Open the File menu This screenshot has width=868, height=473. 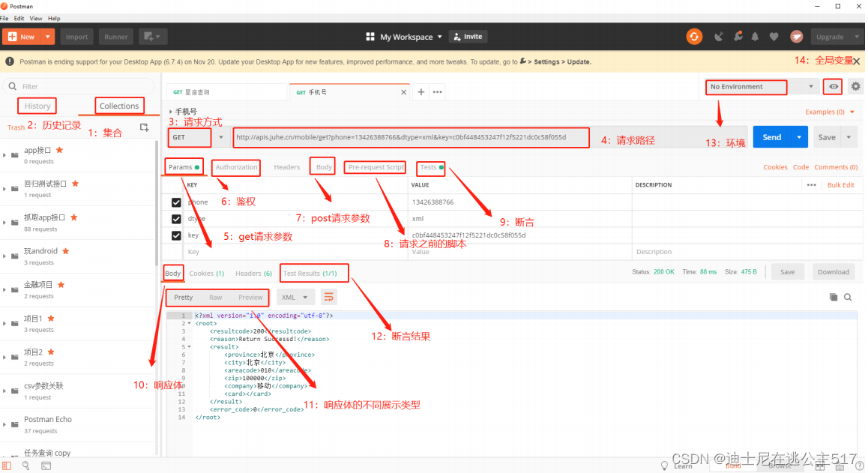click(x=4, y=18)
